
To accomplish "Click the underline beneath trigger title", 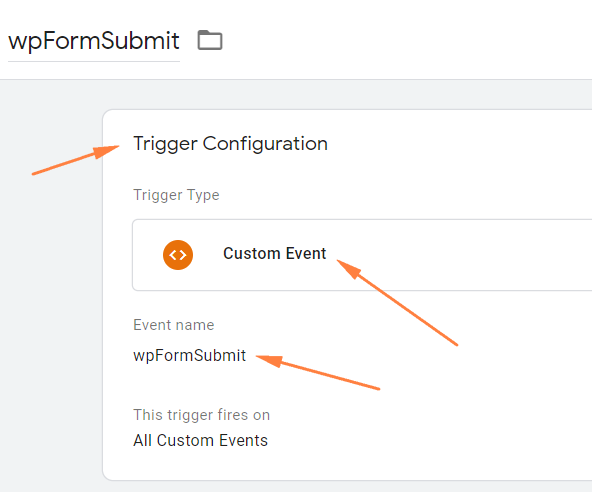I will (94, 61).
